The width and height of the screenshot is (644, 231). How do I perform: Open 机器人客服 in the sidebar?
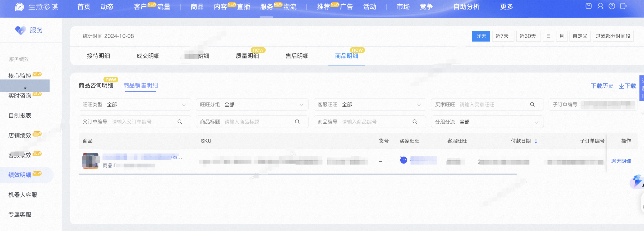point(23,195)
